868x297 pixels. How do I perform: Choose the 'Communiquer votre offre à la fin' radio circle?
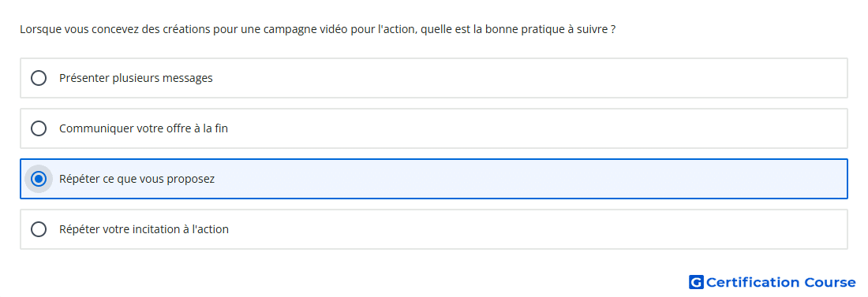39,128
